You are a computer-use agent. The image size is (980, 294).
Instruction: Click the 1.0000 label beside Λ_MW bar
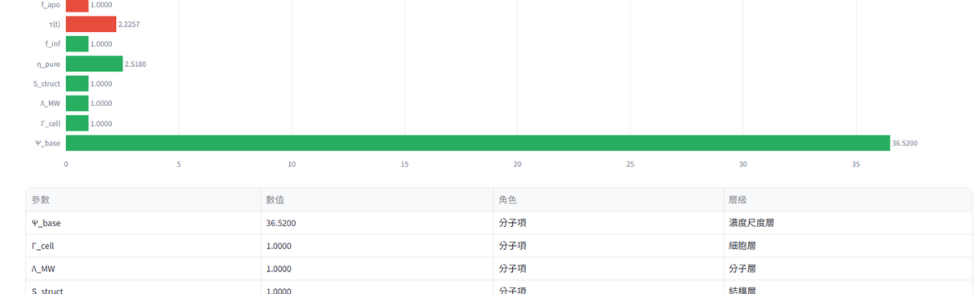tap(101, 104)
